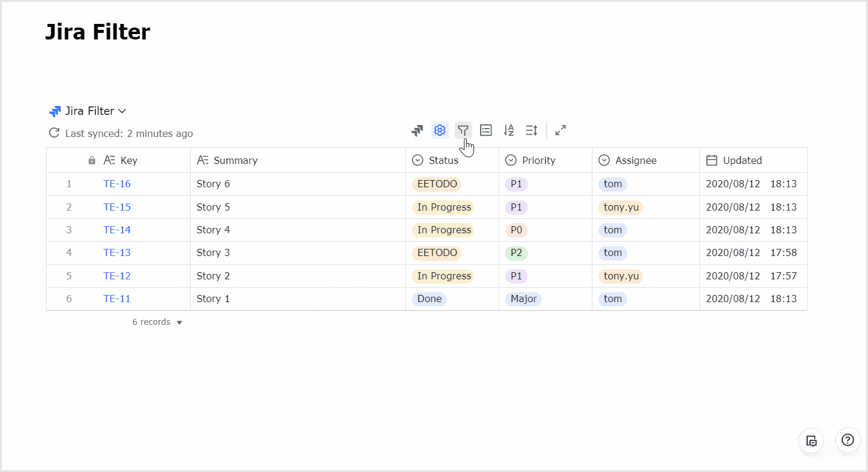Select the A-Z sort icon

pyautogui.click(x=509, y=130)
